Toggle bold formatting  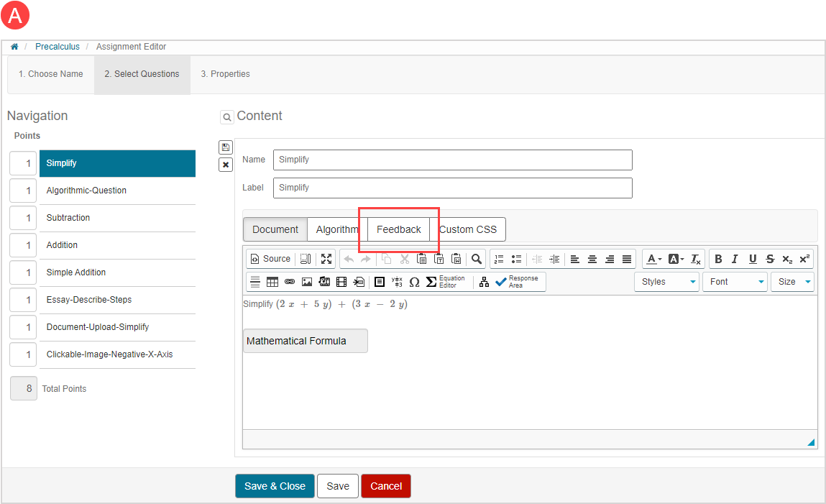coord(718,259)
